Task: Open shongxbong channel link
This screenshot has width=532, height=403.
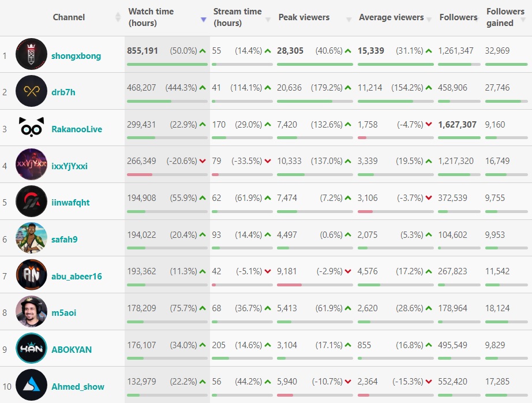Action: (76, 56)
